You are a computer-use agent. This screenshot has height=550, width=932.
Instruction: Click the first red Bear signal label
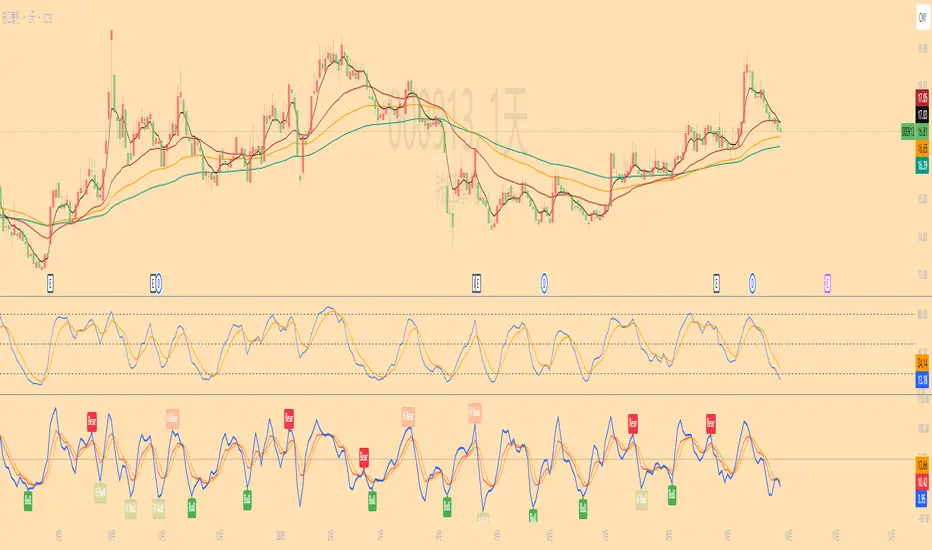coord(92,422)
